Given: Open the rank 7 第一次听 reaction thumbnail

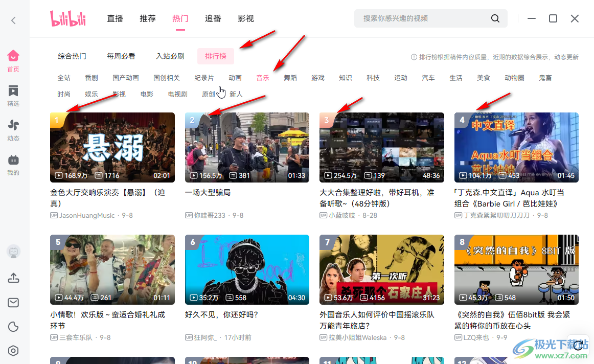Looking at the screenshot, I should (382, 270).
